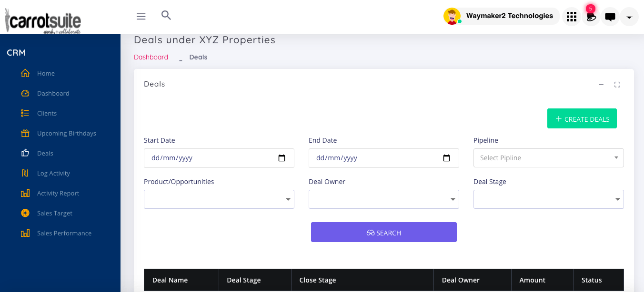Screen dimensions: 644x292
Task: Open the Dashboard breadcrumb tab
Action: coord(151,57)
